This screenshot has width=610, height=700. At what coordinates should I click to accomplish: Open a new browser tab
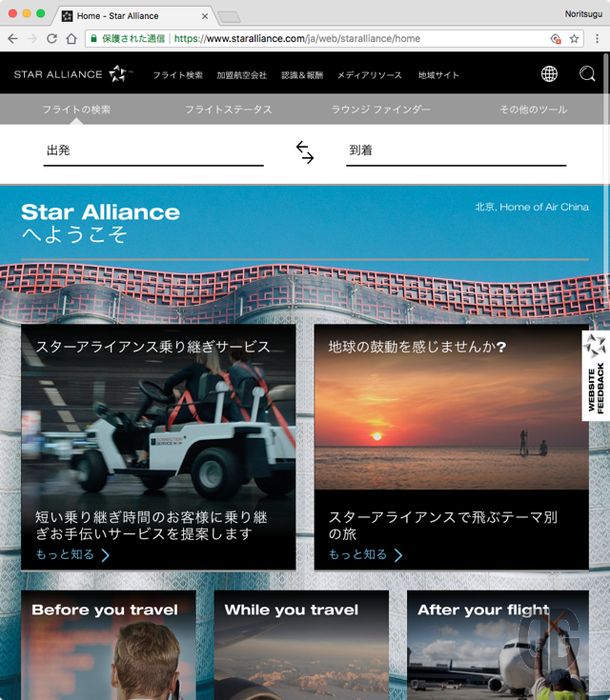click(230, 17)
